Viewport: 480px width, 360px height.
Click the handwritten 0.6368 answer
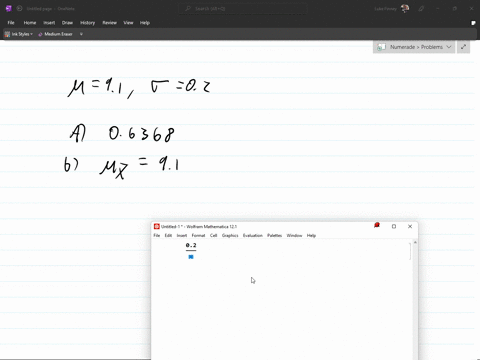point(141,134)
